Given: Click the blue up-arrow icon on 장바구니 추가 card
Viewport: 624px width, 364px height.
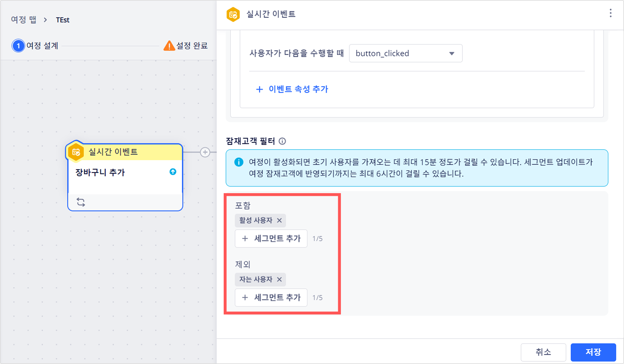Looking at the screenshot, I should click(x=173, y=172).
